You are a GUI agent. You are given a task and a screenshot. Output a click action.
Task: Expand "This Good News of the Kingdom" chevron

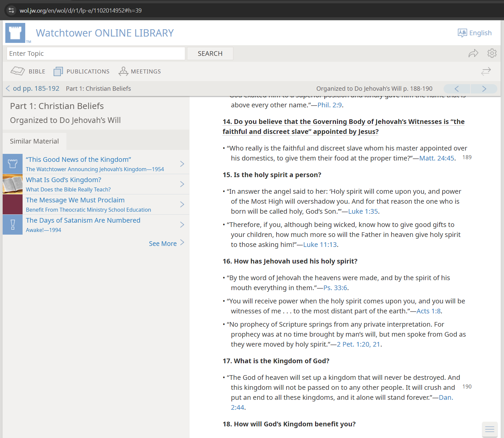[x=182, y=164]
